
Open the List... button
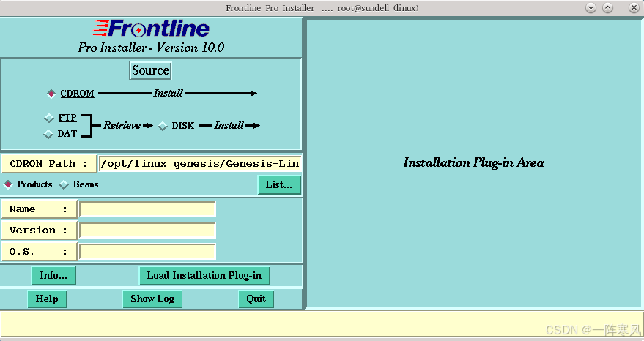coord(279,185)
